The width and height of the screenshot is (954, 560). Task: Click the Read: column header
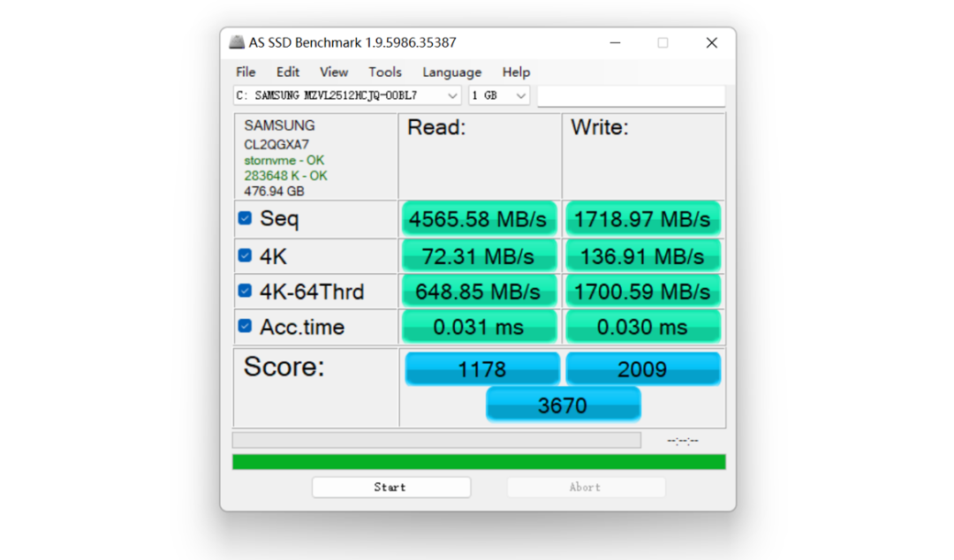pos(436,127)
